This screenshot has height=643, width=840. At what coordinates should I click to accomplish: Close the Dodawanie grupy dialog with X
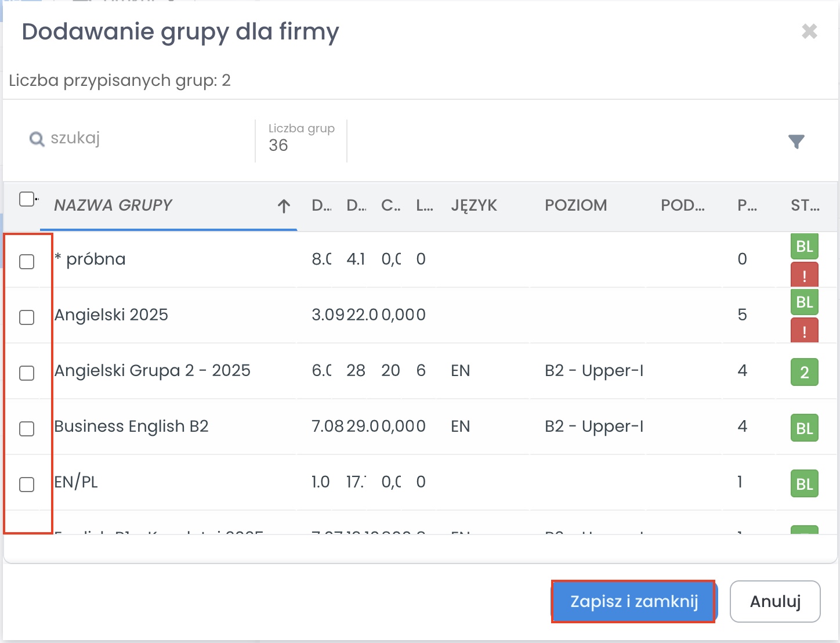(x=809, y=31)
